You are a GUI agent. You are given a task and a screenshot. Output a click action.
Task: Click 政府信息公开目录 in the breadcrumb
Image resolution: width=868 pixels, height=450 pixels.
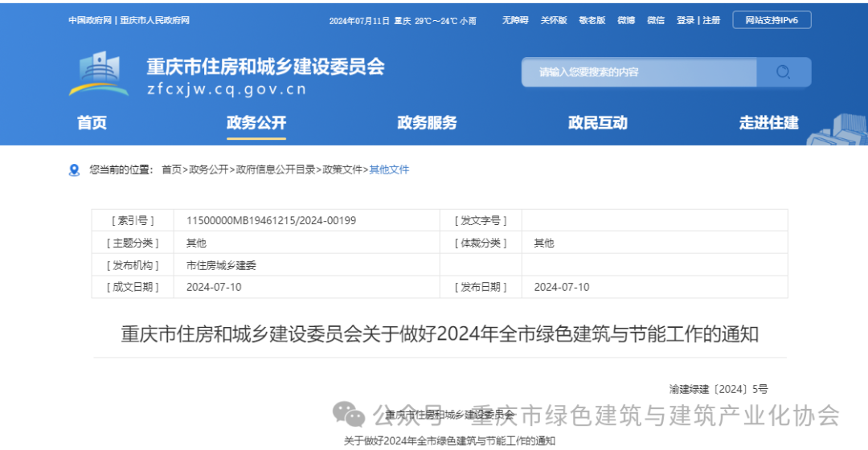(x=276, y=170)
